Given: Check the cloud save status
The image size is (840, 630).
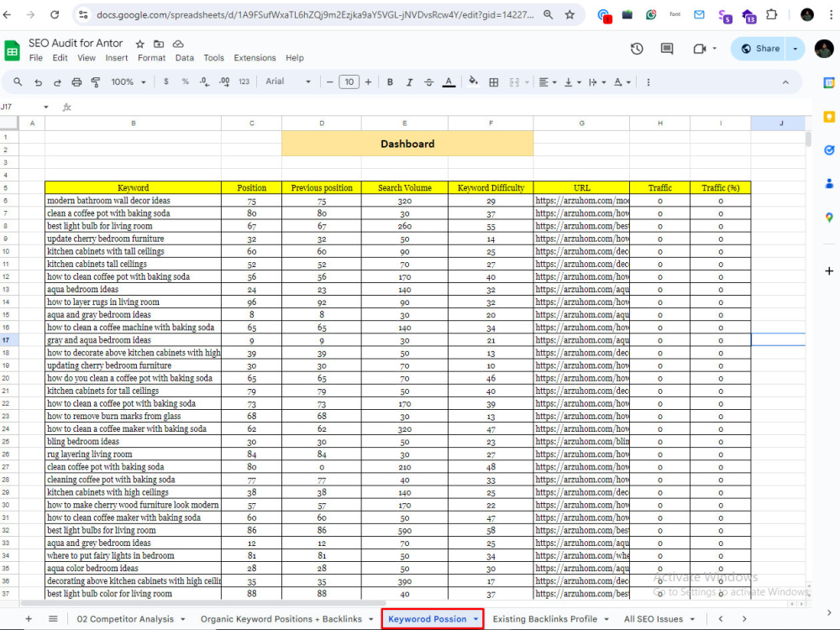Looking at the screenshot, I should click(x=178, y=44).
